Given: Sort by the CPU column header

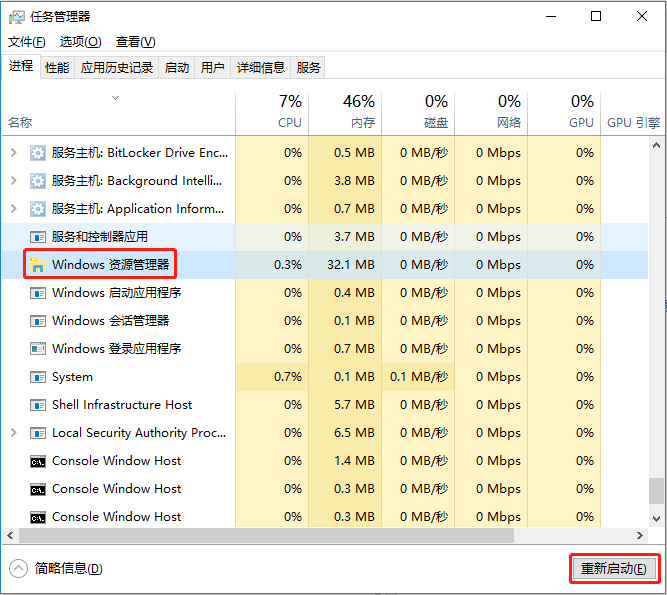Looking at the screenshot, I should coord(272,113).
